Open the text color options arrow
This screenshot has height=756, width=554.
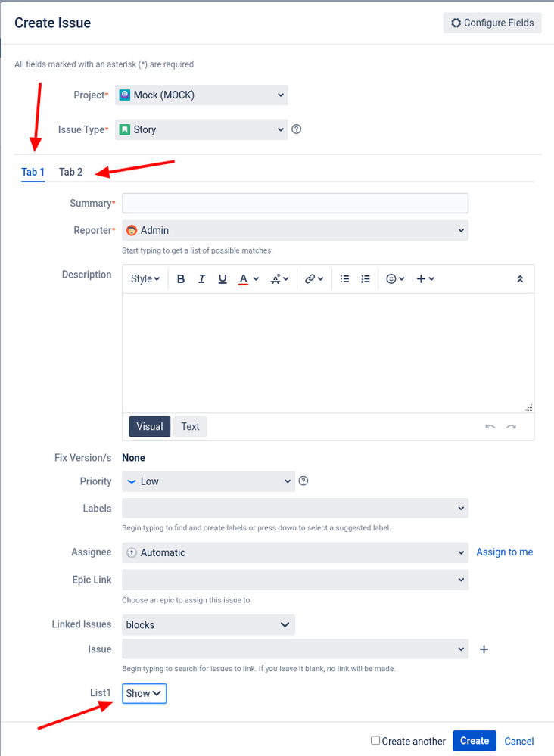click(256, 278)
